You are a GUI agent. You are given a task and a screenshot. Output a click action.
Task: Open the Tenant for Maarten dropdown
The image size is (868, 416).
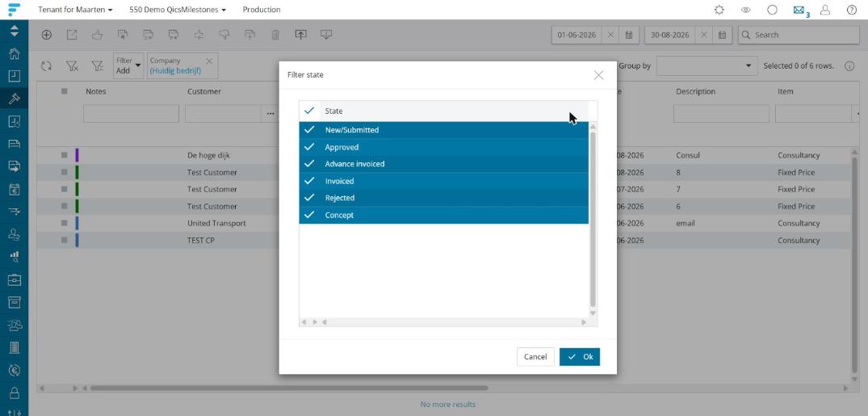[x=75, y=10]
